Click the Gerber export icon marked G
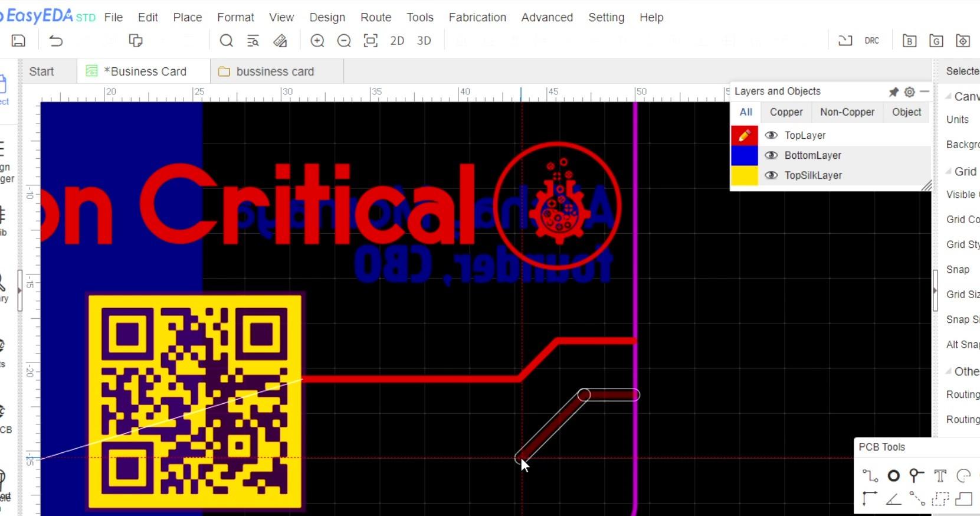This screenshot has height=516, width=980. click(936, 41)
